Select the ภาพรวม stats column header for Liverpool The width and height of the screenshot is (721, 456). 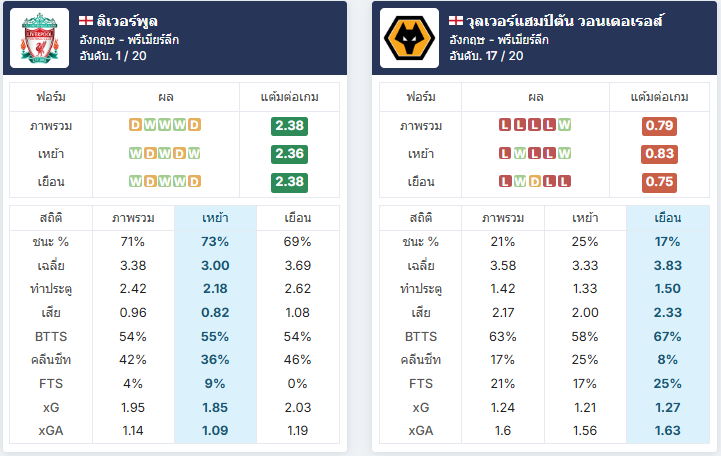click(x=133, y=218)
